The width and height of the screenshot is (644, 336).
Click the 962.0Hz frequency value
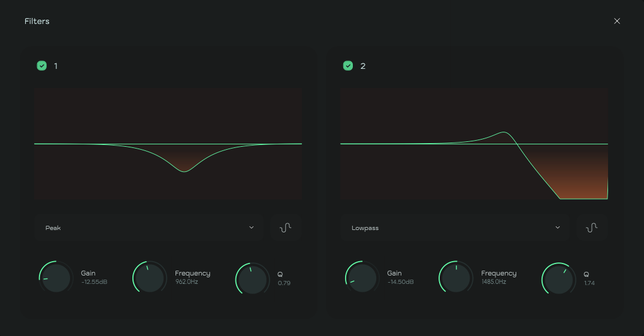[186, 281]
